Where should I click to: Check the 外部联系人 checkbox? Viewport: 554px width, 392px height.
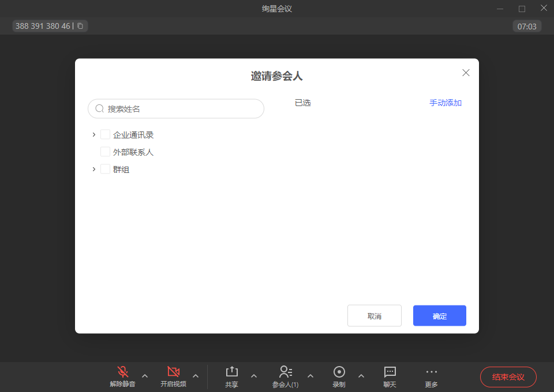[105, 152]
